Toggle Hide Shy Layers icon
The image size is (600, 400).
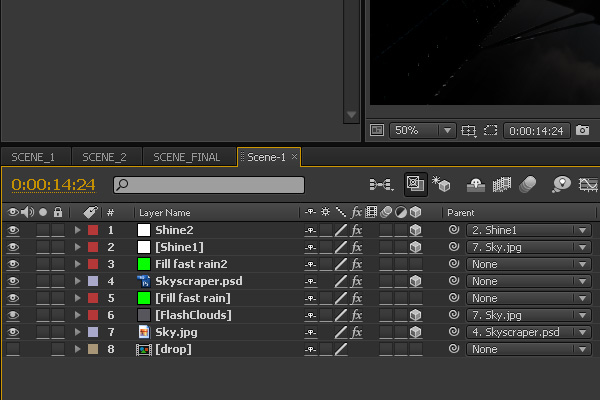tap(476, 185)
